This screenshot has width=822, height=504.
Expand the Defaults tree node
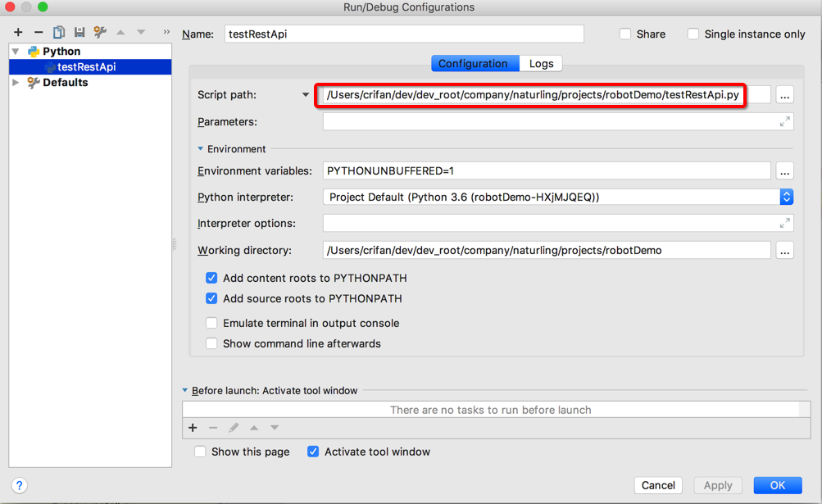click(x=16, y=82)
